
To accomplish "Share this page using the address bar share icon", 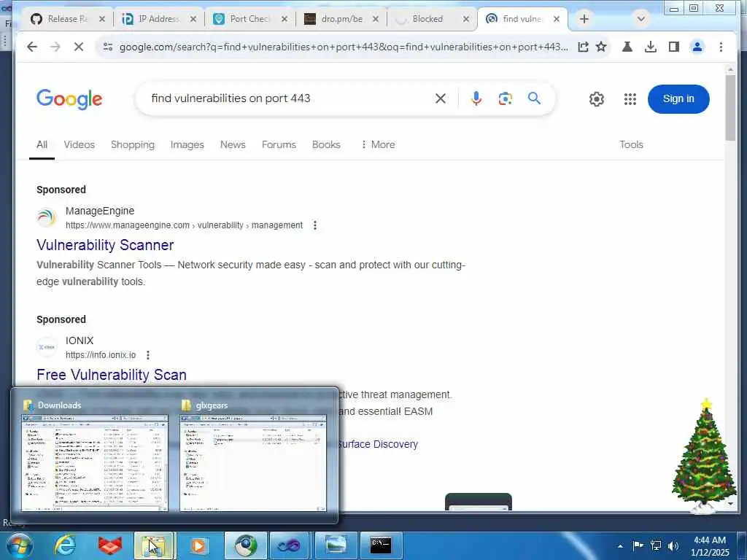I will click(583, 47).
